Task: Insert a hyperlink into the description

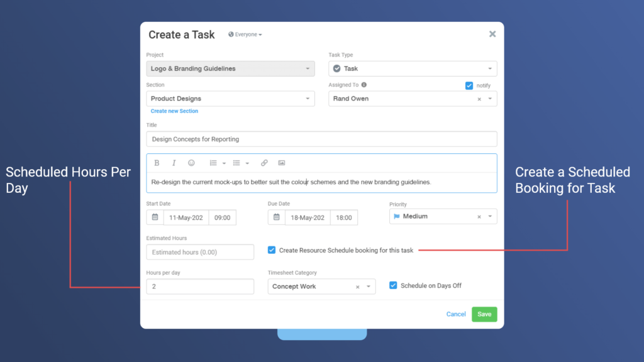Action: [264, 163]
